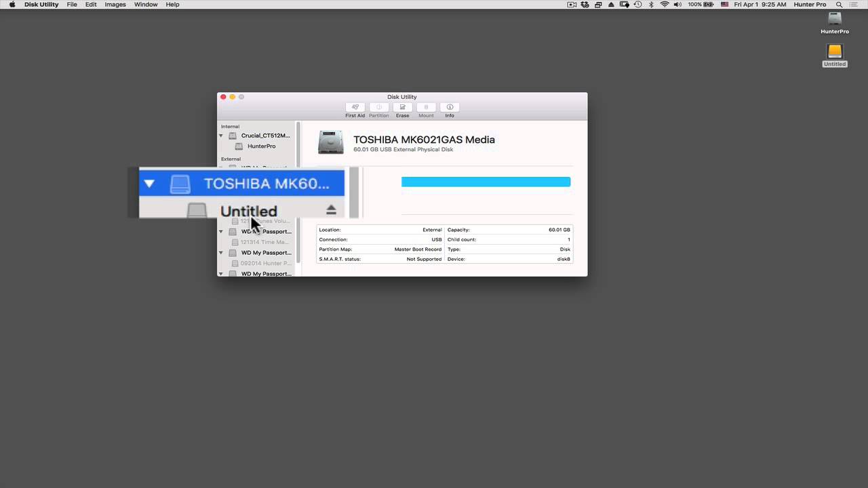This screenshot has width=868, height=488.
Task: Select the HunterPro volume in sidebar
Action: [255, 146]
